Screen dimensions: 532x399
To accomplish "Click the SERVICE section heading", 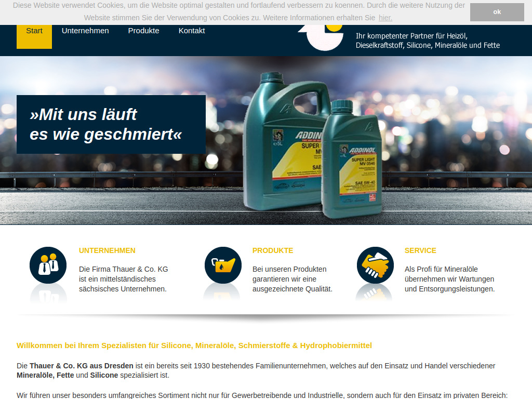I will coord(420,250).
